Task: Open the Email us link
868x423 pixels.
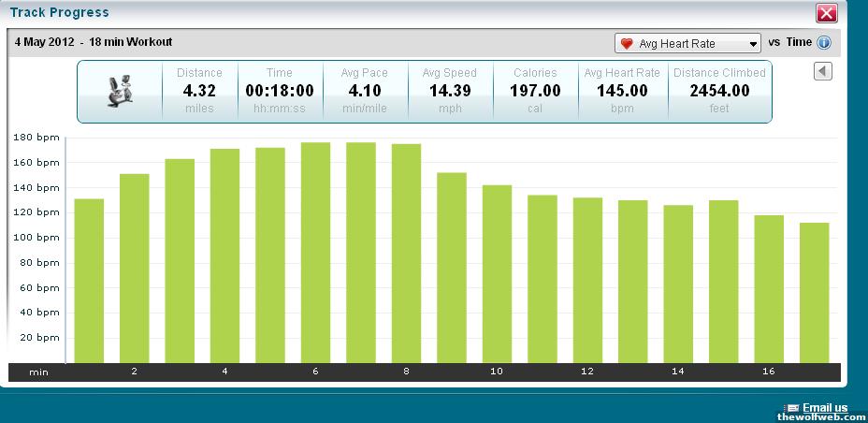Action: pyautogui.click(x=825, y=407)
